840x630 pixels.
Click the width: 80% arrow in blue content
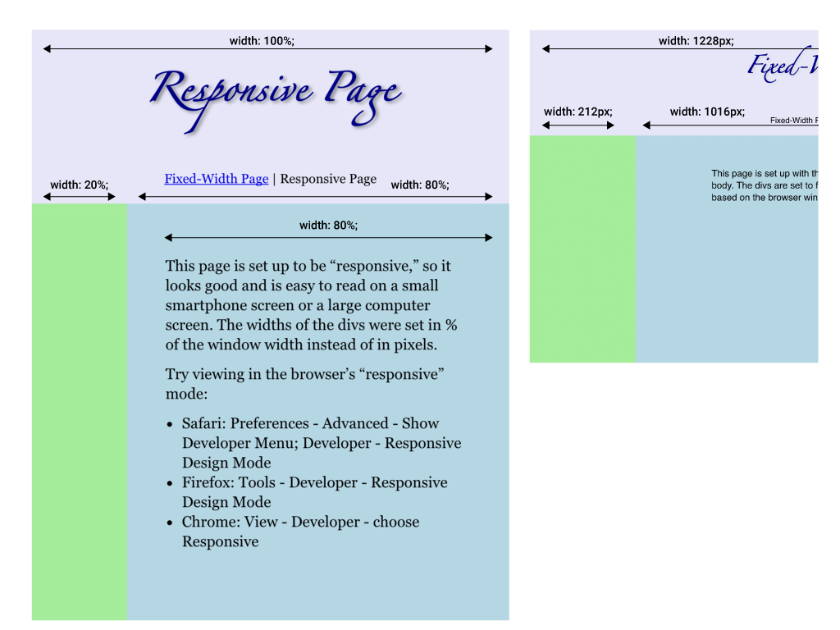click(x=327, y=236)
